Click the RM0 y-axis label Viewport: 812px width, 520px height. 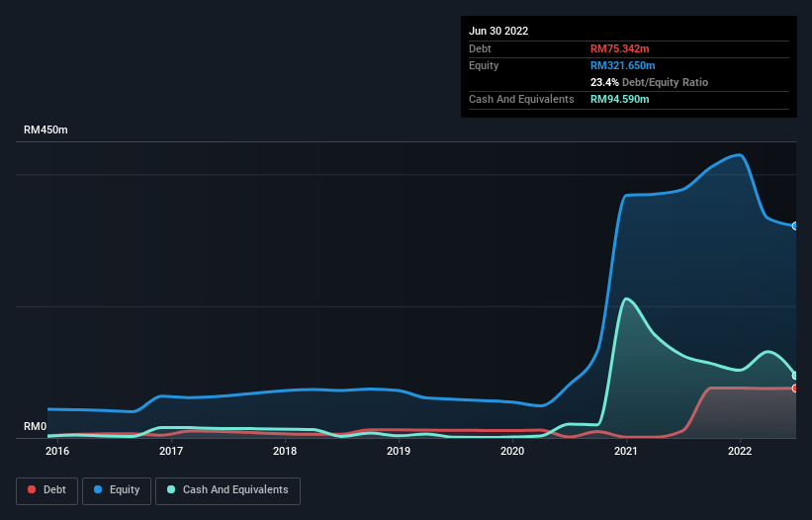pos(36,427)
